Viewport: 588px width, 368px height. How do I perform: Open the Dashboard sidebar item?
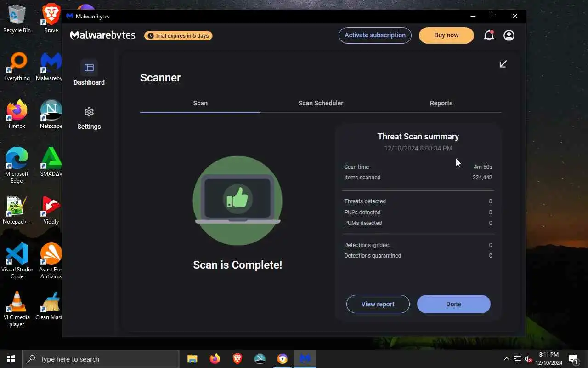89,73
